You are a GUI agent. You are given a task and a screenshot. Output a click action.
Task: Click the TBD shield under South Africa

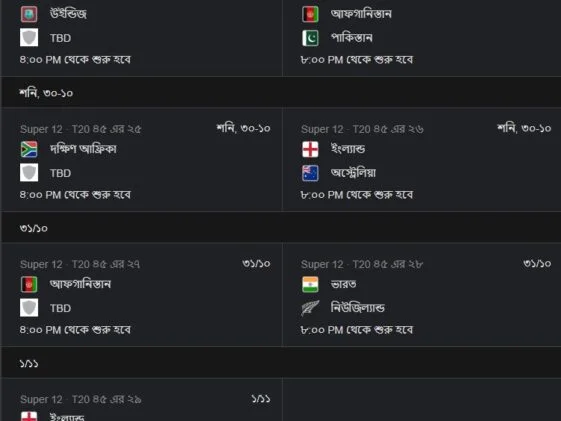(29, 173)
